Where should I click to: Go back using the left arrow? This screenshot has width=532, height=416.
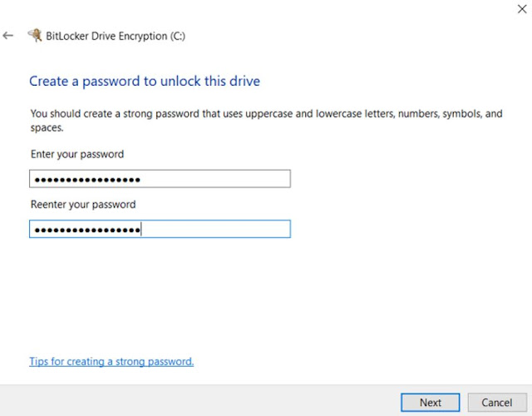[7, 35]
